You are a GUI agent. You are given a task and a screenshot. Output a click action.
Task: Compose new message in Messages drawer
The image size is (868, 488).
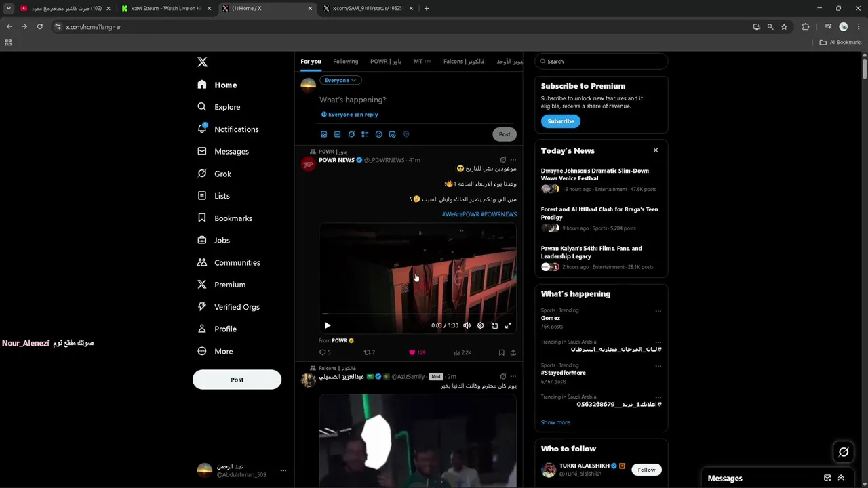coord(827,478)
